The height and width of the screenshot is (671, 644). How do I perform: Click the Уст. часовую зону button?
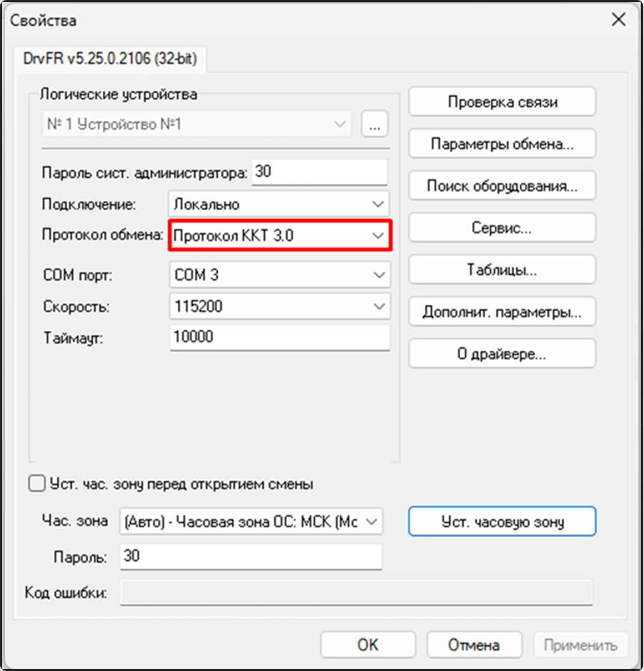pos(503,521)
